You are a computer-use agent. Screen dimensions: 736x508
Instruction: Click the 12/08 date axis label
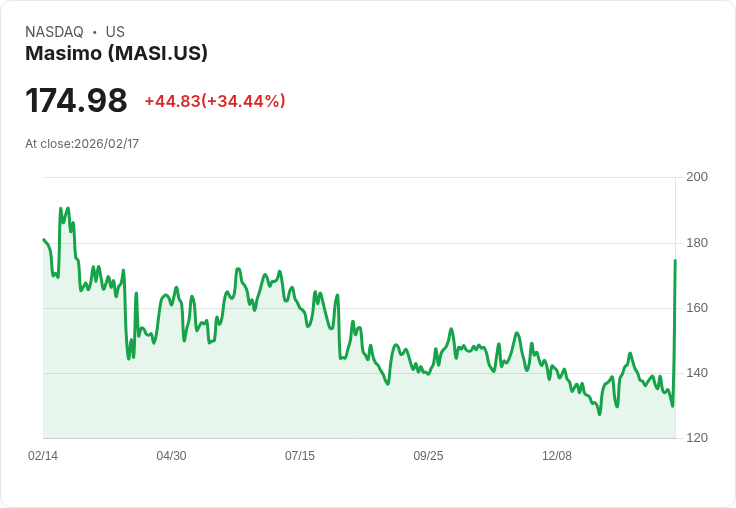tap(557, 455)
